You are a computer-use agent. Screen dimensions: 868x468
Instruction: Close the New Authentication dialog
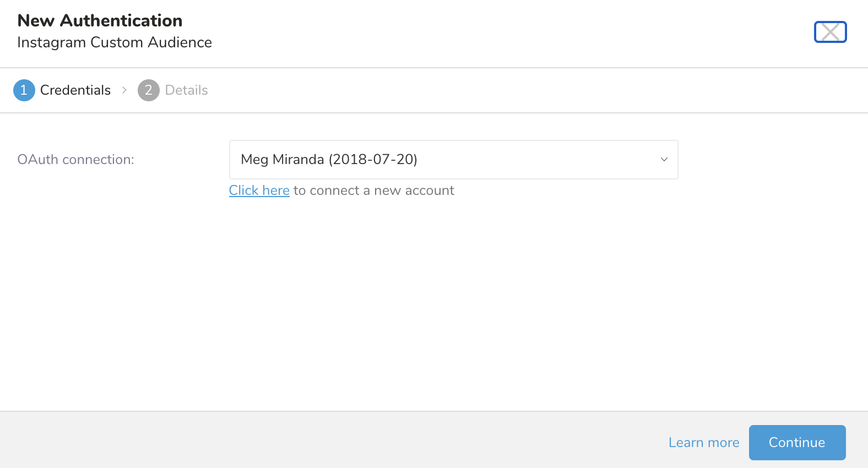(x=830, y=32)
